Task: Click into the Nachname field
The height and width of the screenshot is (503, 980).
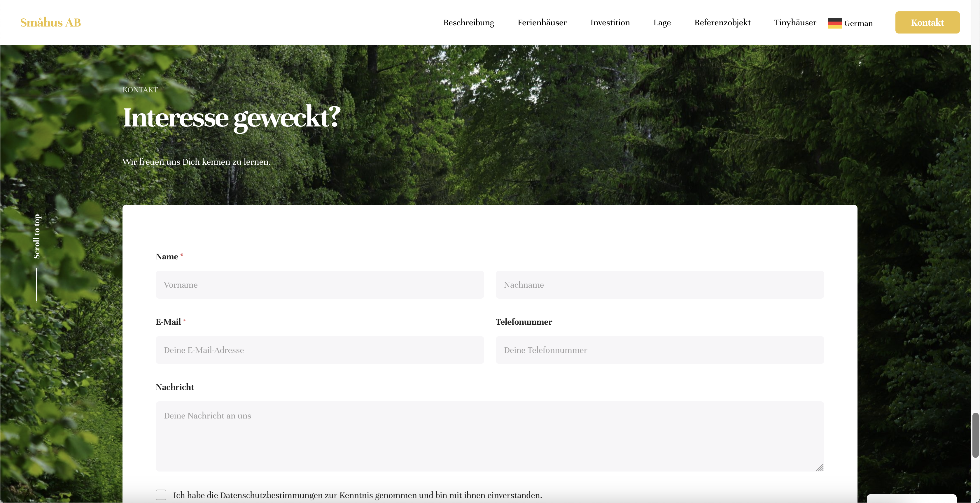Action: coord(659,285)
